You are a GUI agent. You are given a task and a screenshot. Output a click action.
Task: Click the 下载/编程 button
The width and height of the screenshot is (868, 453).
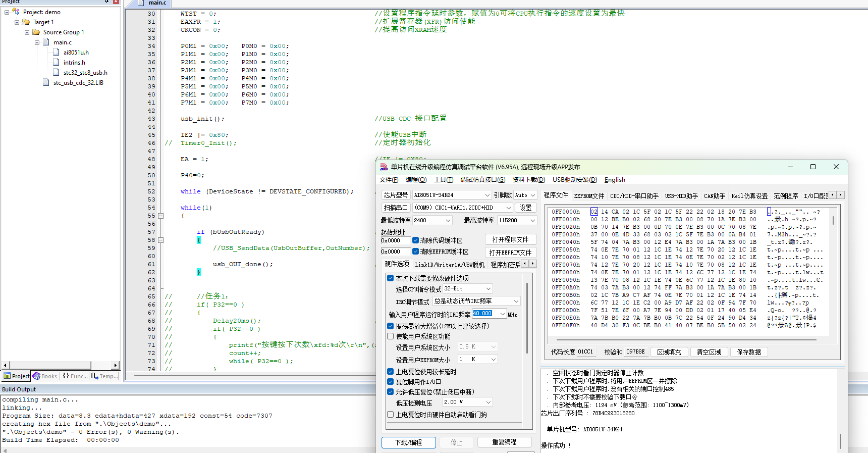click(408, 442)
